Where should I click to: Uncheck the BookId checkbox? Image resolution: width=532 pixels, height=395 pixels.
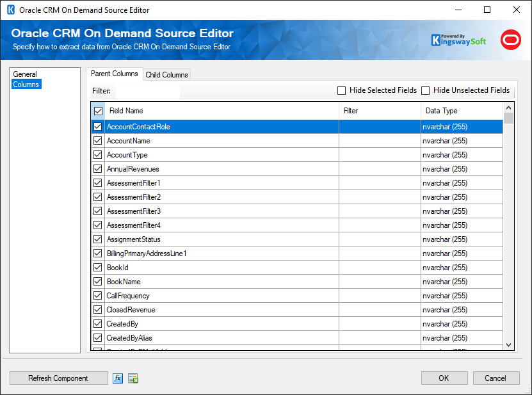pos(98,268)
